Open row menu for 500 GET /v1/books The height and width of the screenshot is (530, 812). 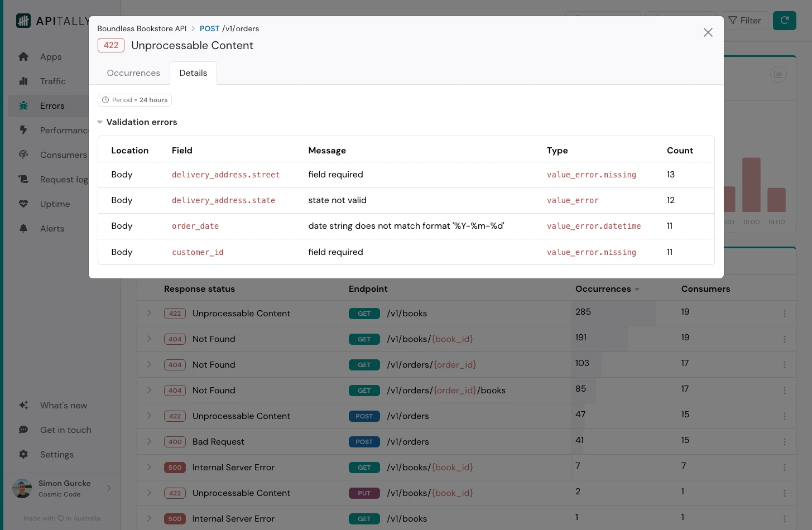pos(785,519)
